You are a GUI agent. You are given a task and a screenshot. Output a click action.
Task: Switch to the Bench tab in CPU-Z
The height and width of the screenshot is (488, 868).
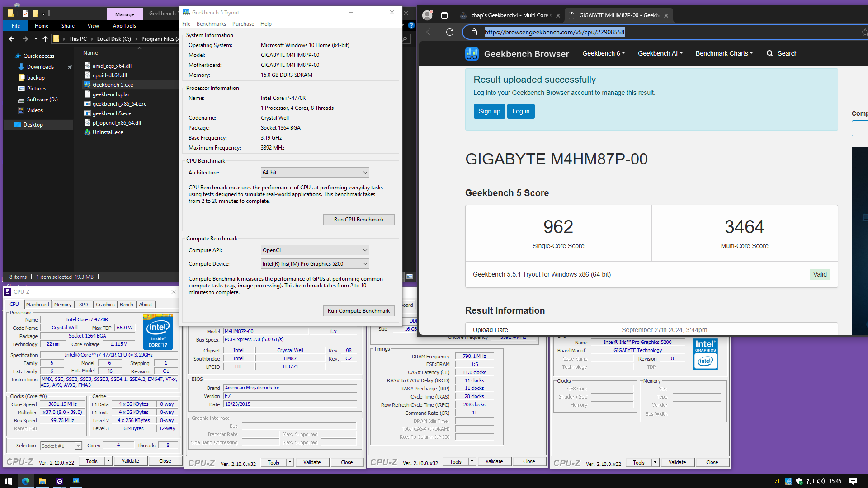point(126,305)
